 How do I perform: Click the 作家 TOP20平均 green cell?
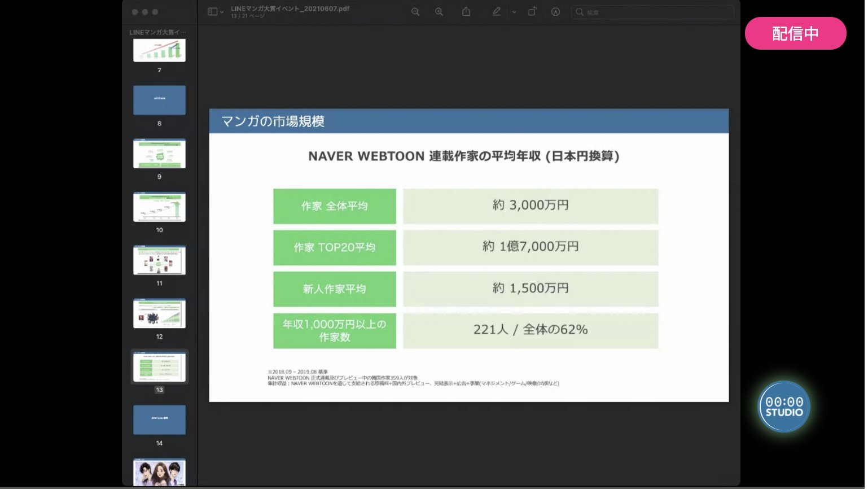tap(335, 247)
